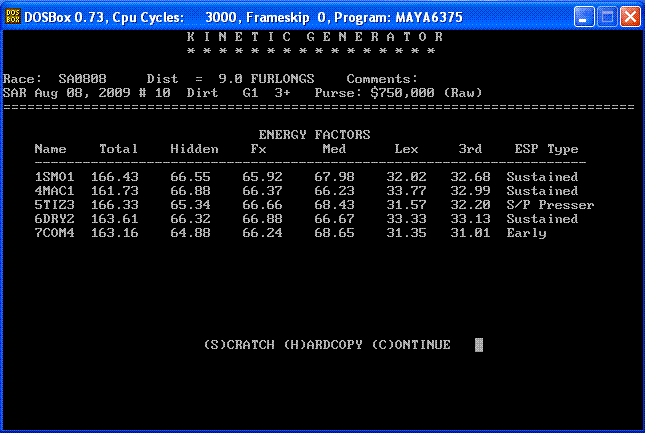Viewport: 645px width, 433px height.
Task: Select the (C)ONTINUE option
Action: [411, 344]
